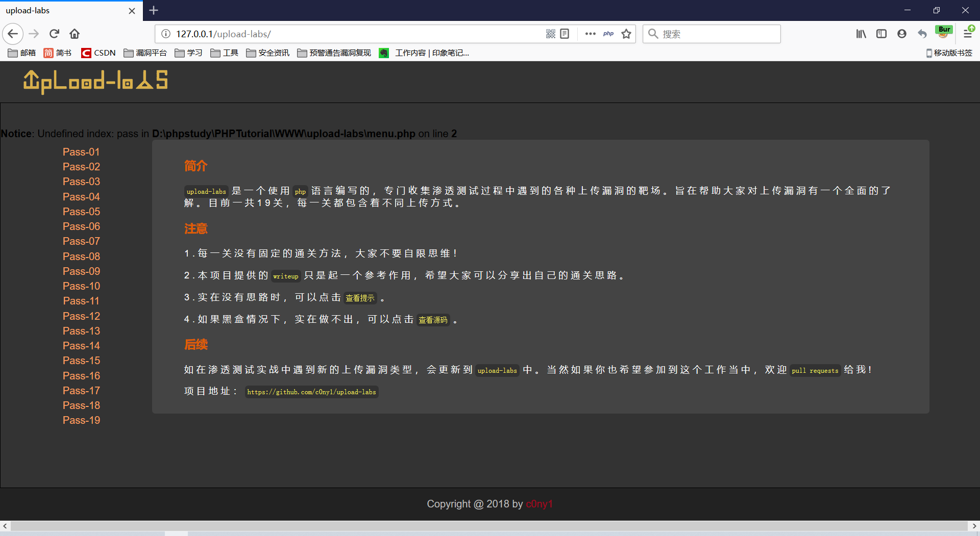Screen dimensions: 980x536
Task: Click the undo-arrow toolbar icon
Action: point(922,34)
